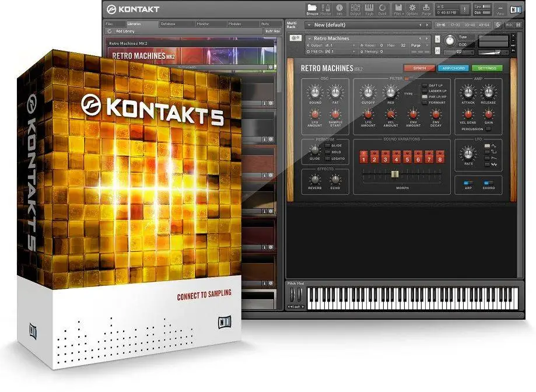Open gear settings on Retro Machines MK2 library
This screenshot has width=536, height=392.
(x=271, y=67)
